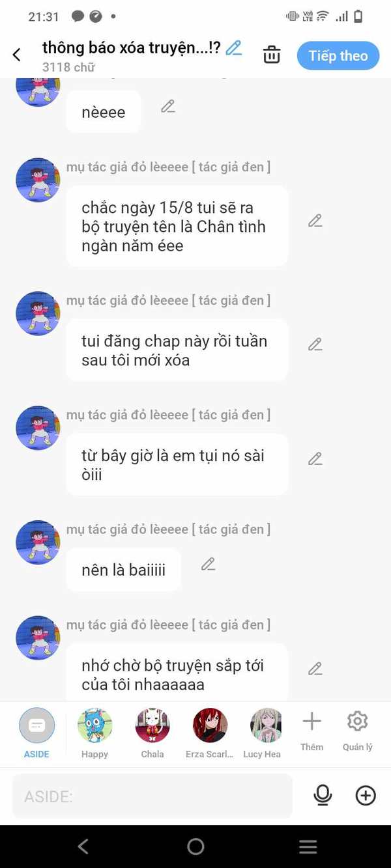Select Chala character avatar

tap(152, 733)
